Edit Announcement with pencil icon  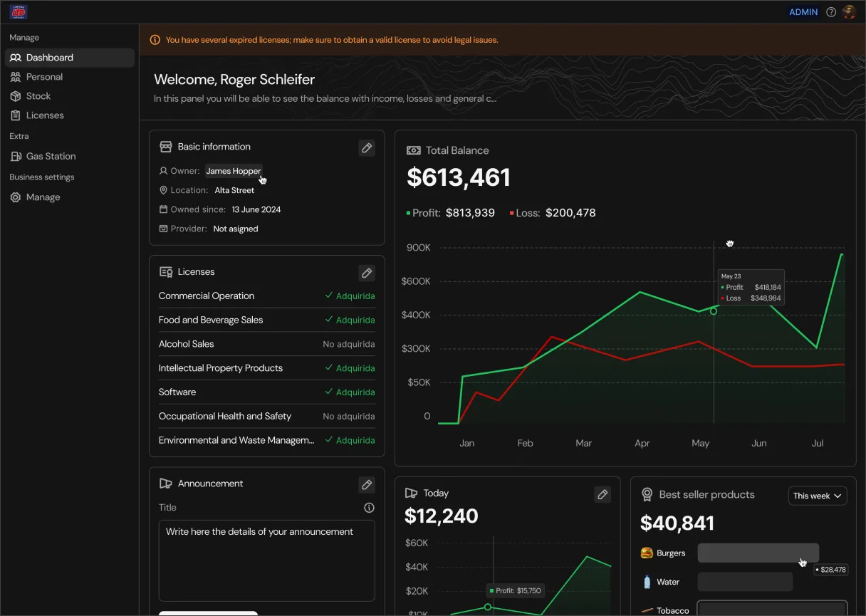pos(367,485)
